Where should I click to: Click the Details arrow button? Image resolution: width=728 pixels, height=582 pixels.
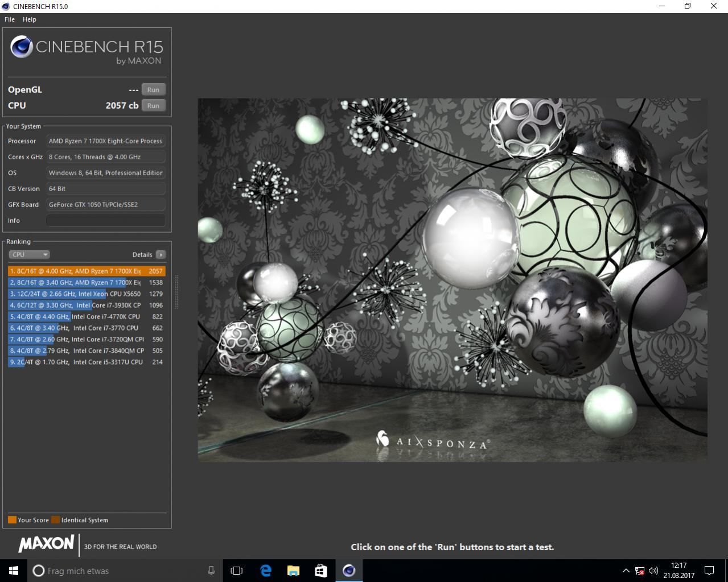[x=161, y=255]
